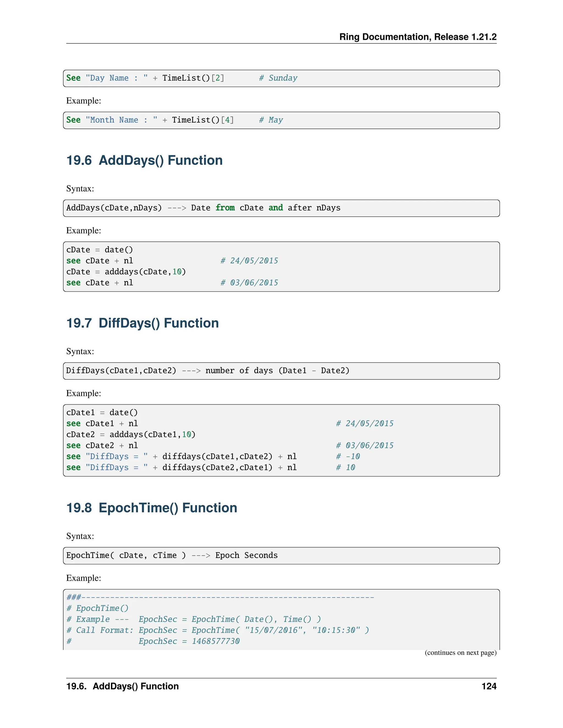Click the Day Name TimeList code line

145,78
